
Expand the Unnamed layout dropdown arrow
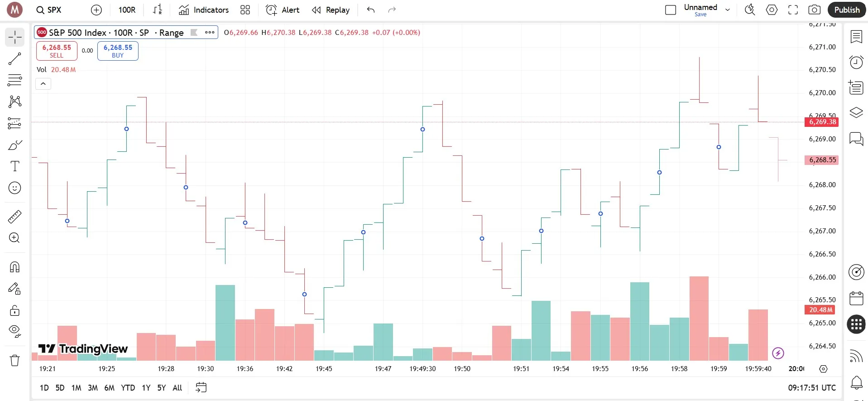point(728,10)
